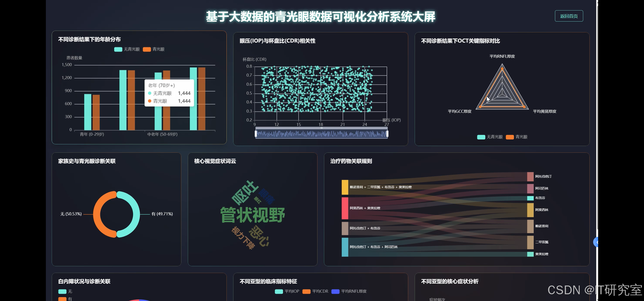Image resolution: width=644 pixels, height=301 pixels.
Task: Click the word 恶心 in word cloud
Action: click(x=259, y=236)
